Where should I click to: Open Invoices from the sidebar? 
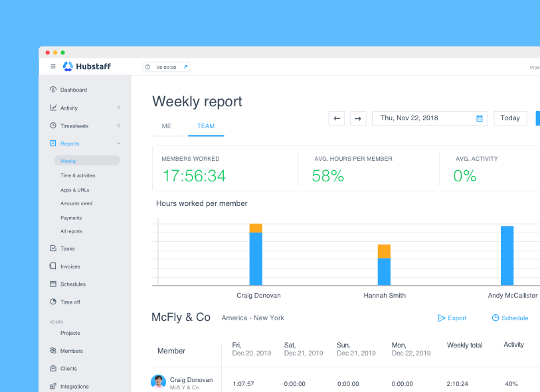coord(68,266)
